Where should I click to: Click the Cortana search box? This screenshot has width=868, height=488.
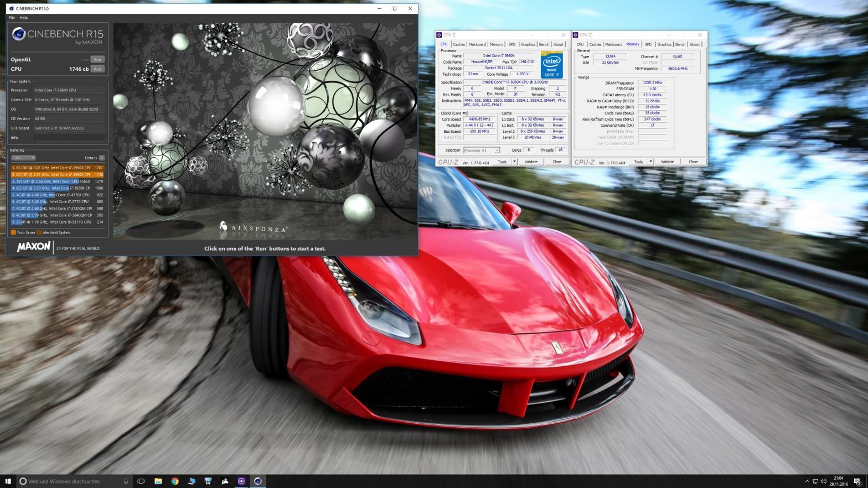[74, 481]
